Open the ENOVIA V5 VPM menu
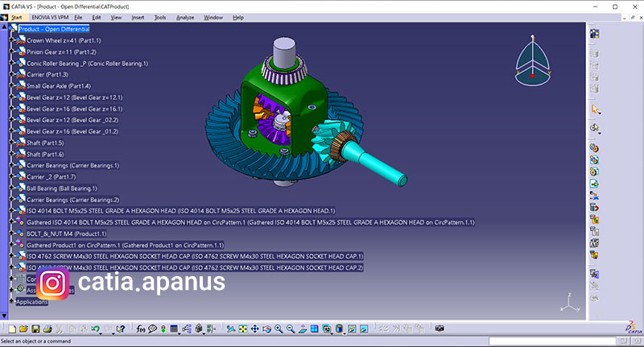644x347 pixels. [x=50, y=17]
